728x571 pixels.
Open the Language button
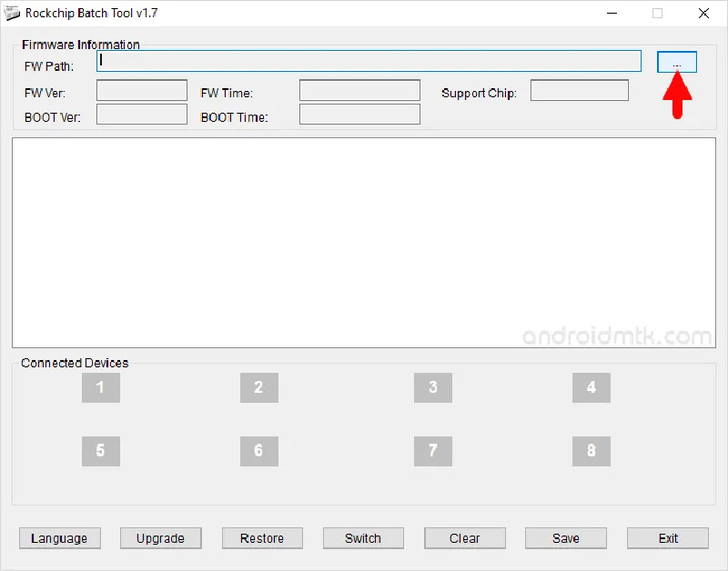click(x=60, y=538)
